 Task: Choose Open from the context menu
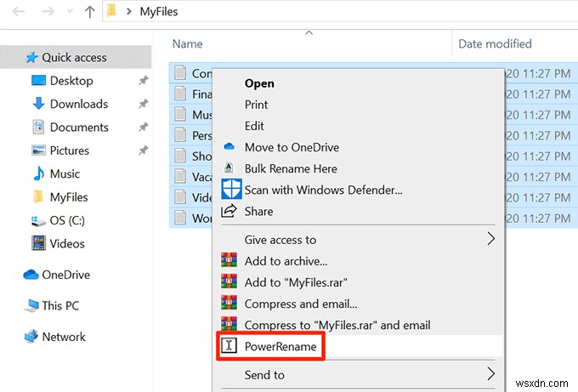tap(259, 83)
